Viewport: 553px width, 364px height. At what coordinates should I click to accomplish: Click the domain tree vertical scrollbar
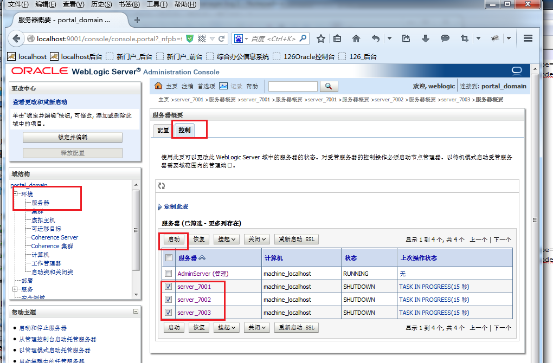(x=136, y=240)
